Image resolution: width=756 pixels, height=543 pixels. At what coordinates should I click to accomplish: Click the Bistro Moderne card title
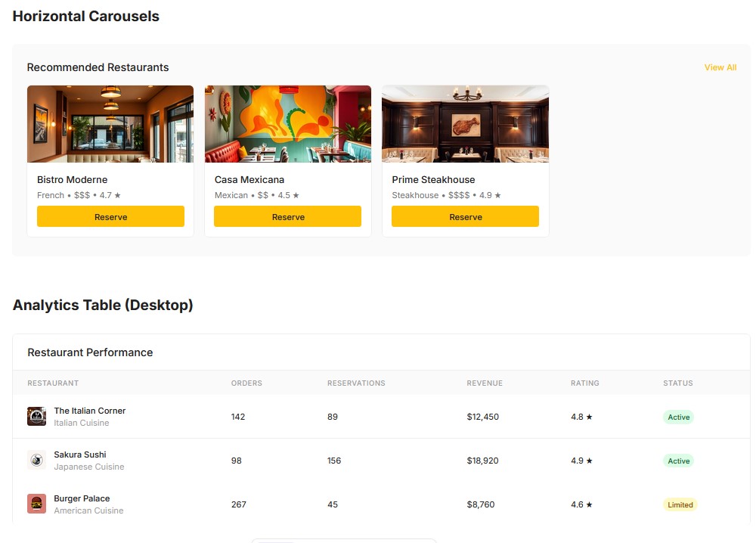pos(73,180)
